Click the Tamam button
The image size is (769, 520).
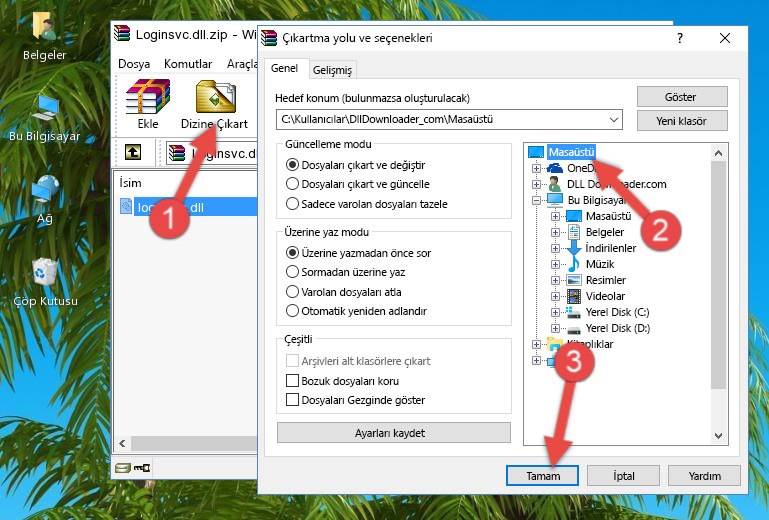tap(542, 475)
